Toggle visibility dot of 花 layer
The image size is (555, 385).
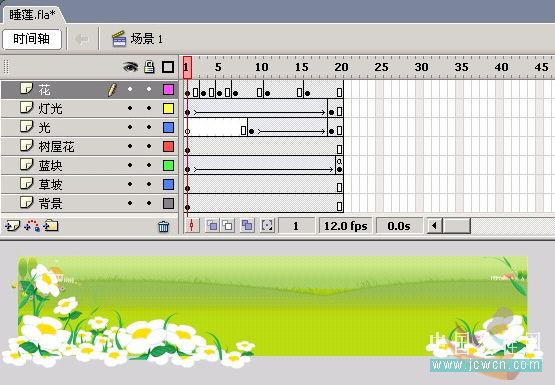130,89
